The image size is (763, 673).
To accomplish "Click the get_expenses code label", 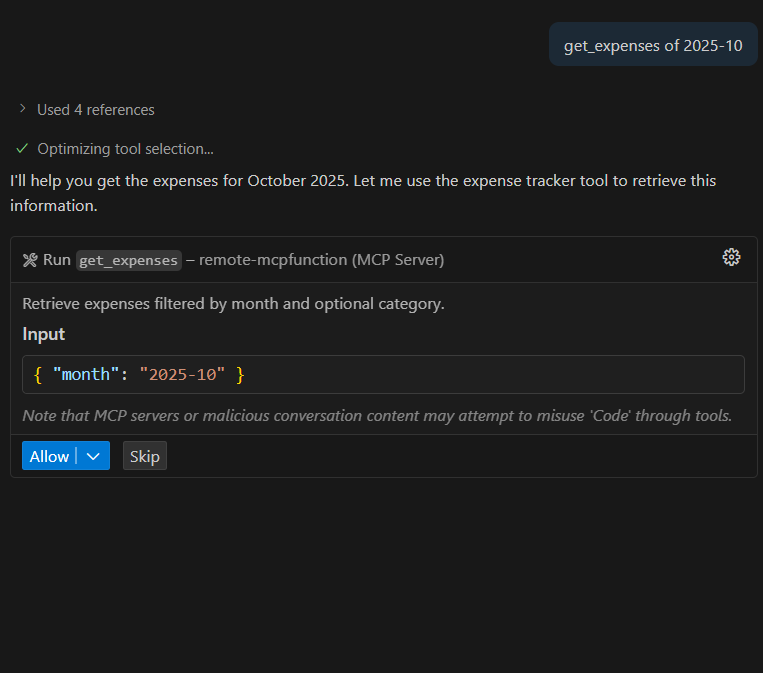I will pos(129,260).
